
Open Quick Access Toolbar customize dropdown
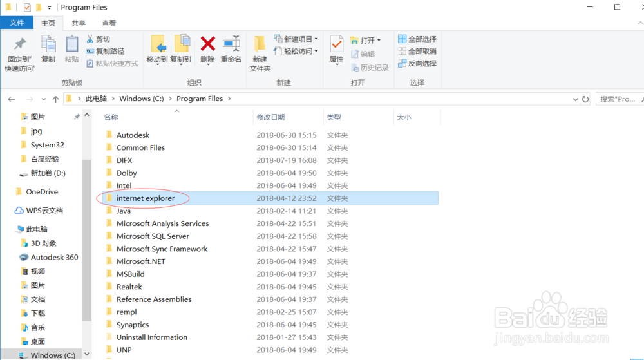point(50,7)
